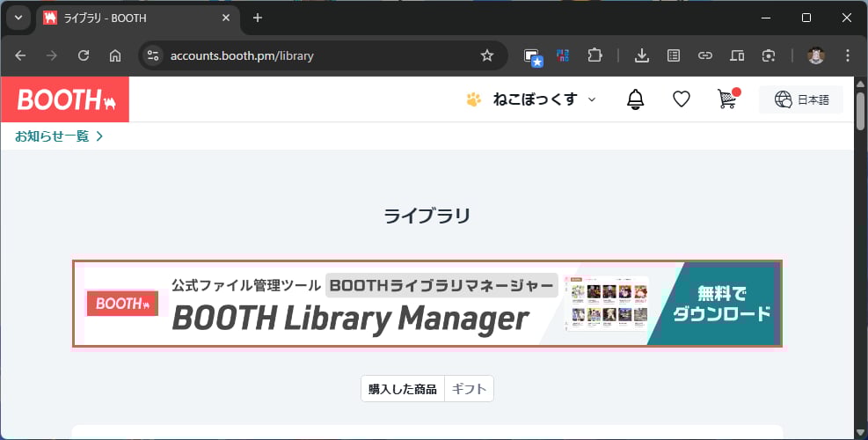The height and width of the screenshot is (440, 868).
Task: Click the home button in toolbar
Action: [x=115, y=55]
